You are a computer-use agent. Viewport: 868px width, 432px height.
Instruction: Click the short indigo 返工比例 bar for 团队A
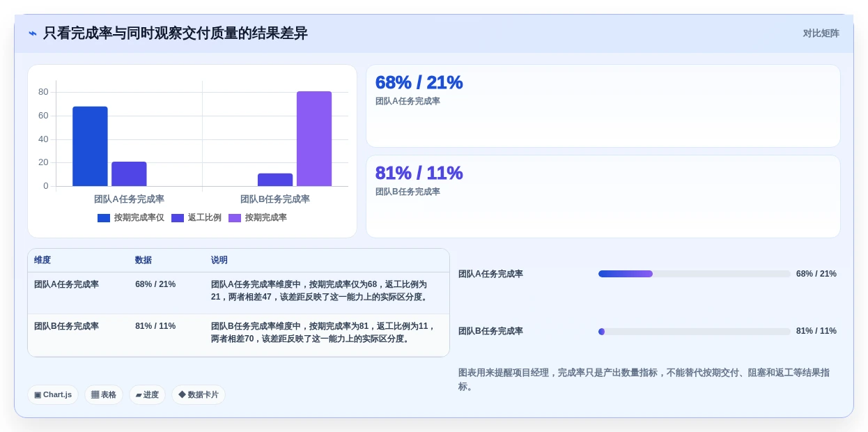[x=129, y=174]
